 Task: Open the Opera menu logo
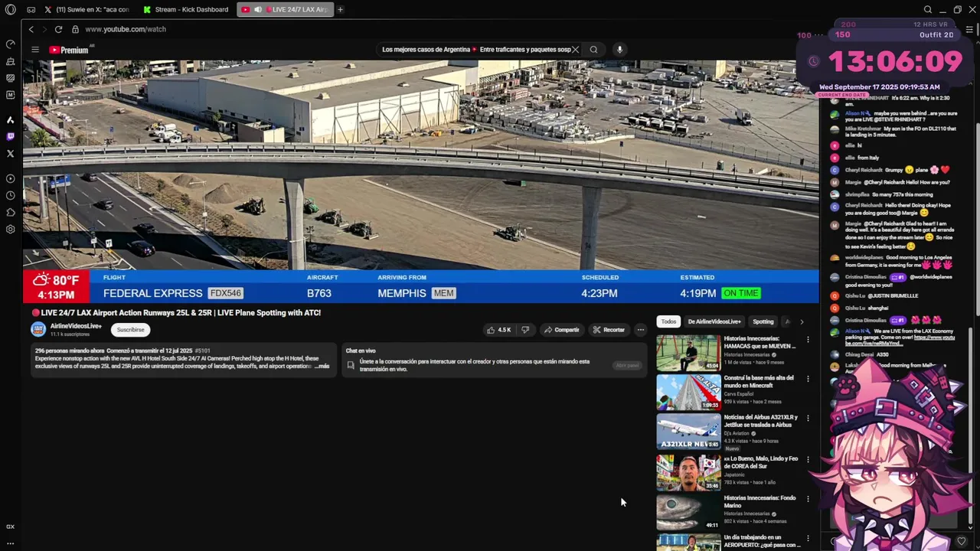(10, 9)
